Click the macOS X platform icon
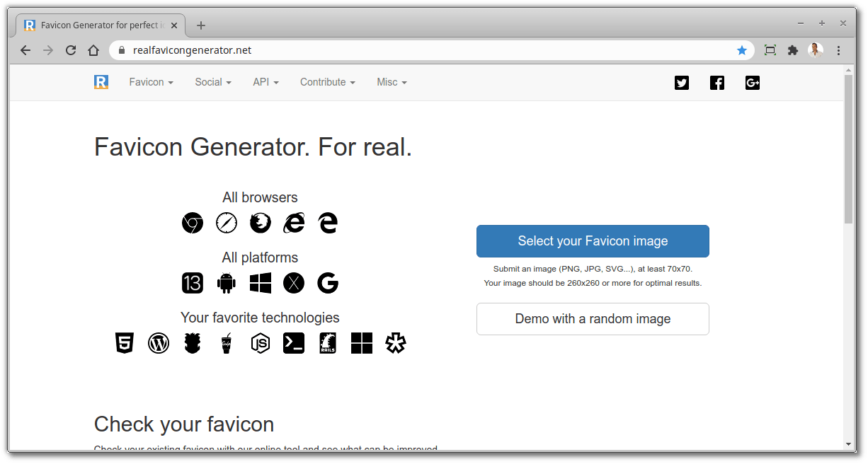868x464 pixels. tap(294, 283)
